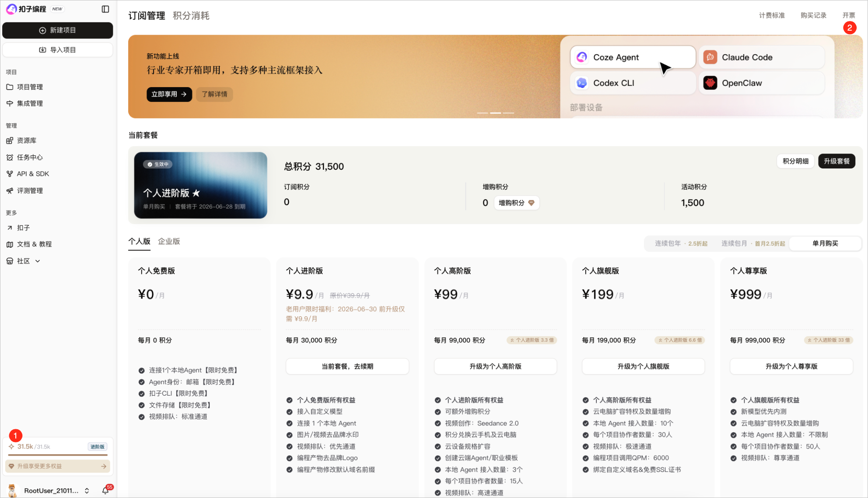
Task: Click the first banner carousel indicator
Action: (482, 113)
